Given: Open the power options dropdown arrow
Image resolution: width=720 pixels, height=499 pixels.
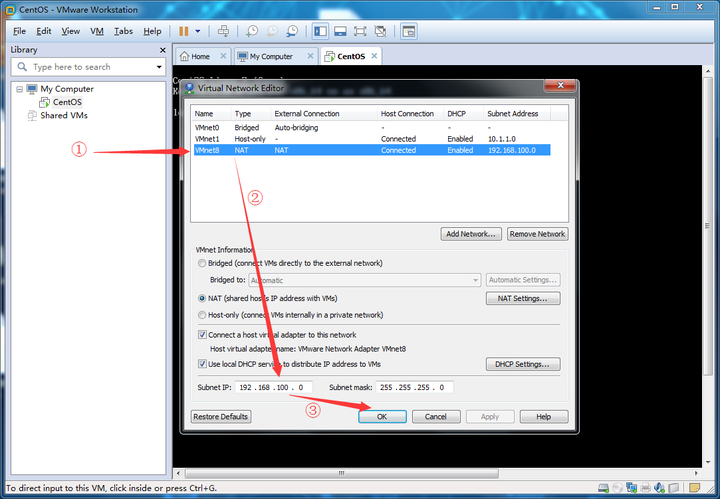Looking at the screenshot, I should click(x=198, y=31).
